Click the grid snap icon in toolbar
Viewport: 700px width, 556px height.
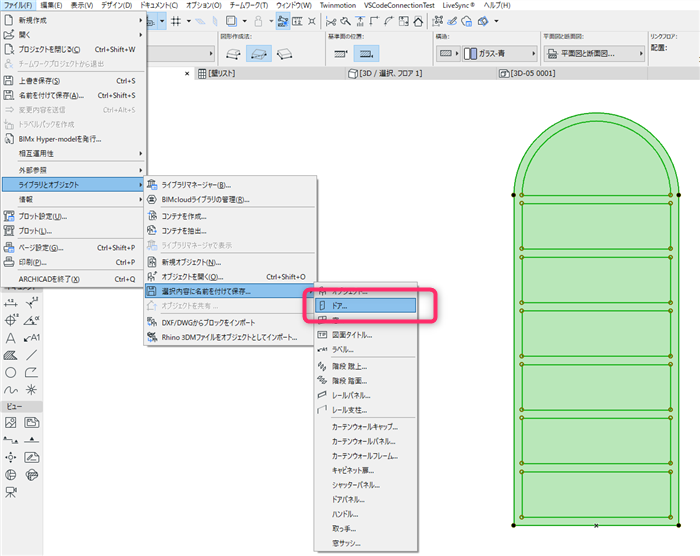pyautogui.click(x=176, y=21)
